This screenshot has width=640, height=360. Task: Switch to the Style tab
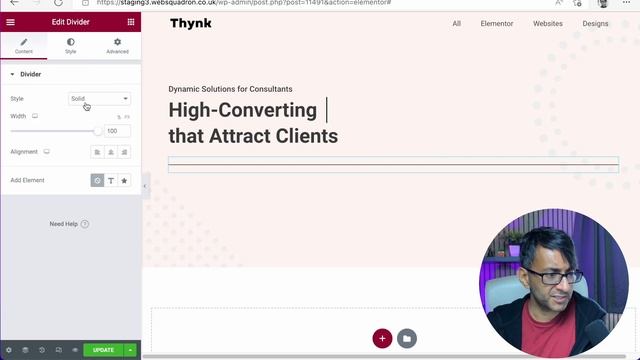(x=71, y=46)
